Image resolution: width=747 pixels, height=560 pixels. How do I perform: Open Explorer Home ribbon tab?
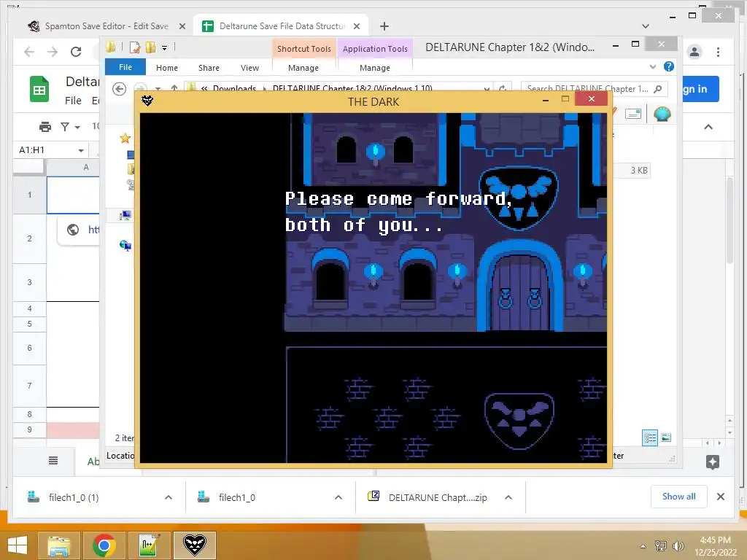(x=167, y=68)
